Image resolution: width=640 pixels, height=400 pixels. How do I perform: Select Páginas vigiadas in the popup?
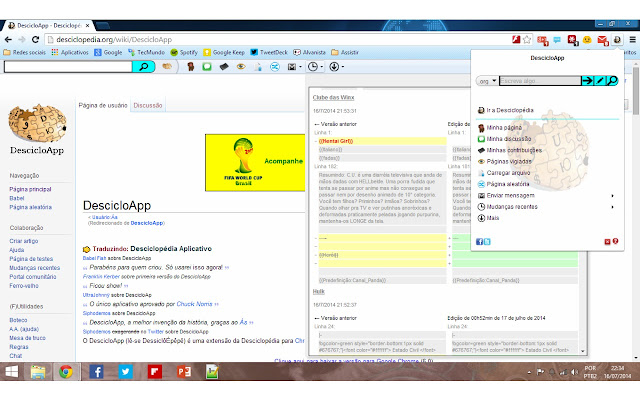[504, 162]
